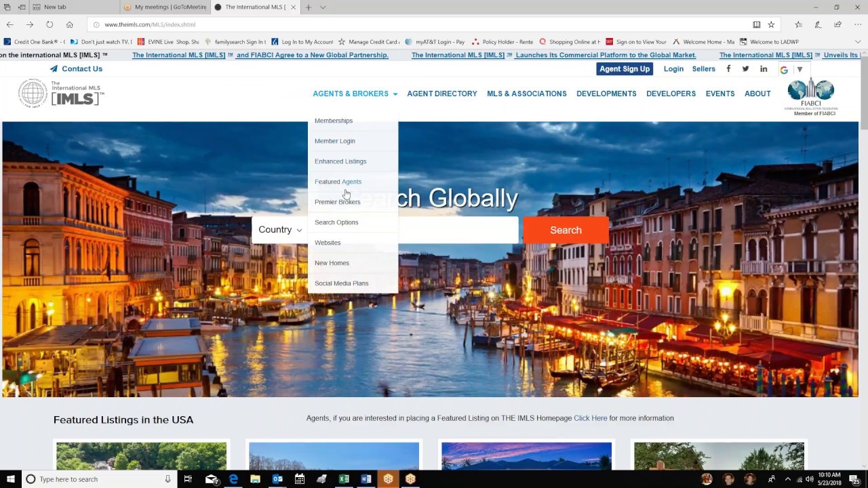Click the Click Here link for Featured Listing
Image resolution: width=868 pixels, height=488 pixels.
[591, 418]
